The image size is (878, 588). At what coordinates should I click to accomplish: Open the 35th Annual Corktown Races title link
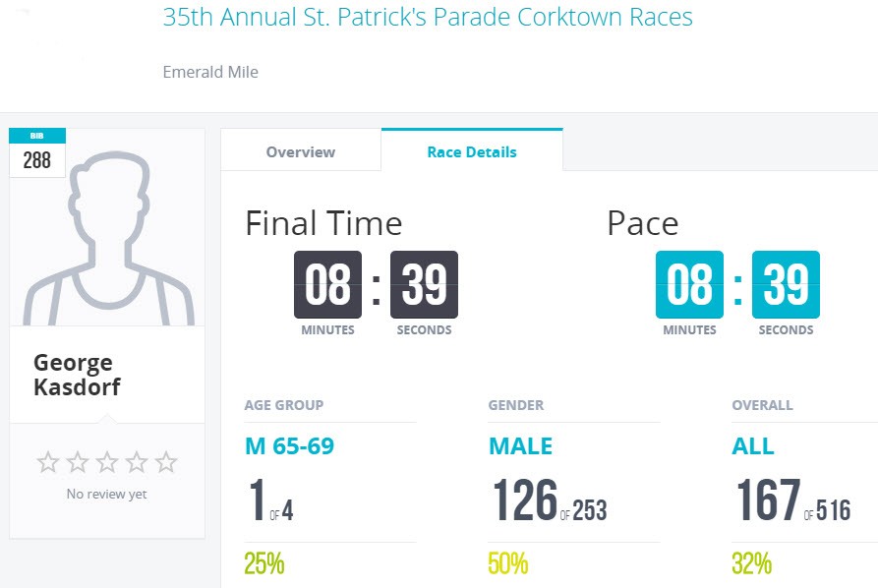point(428,18)
